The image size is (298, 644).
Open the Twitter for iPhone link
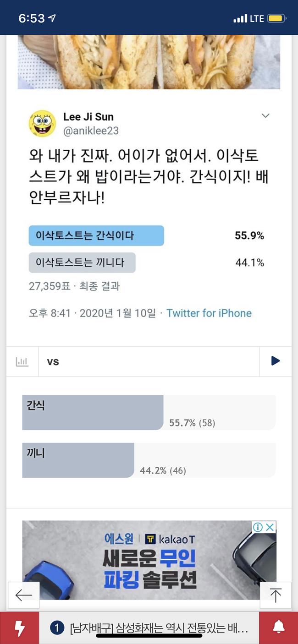209,313
